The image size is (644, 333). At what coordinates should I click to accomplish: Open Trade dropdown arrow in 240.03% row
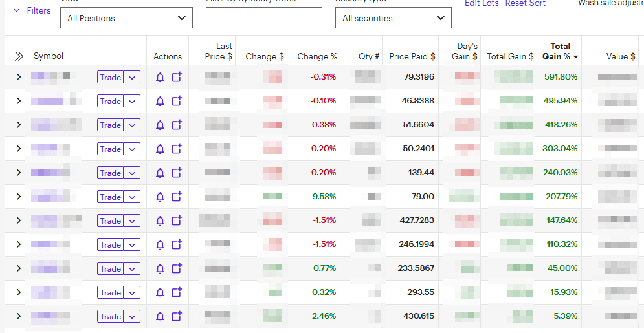(132, 173)
